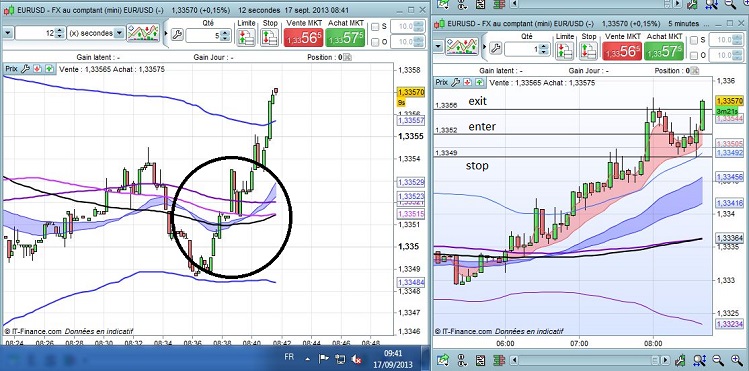Click position details icon in 5 minutes window

pos(695,71)
